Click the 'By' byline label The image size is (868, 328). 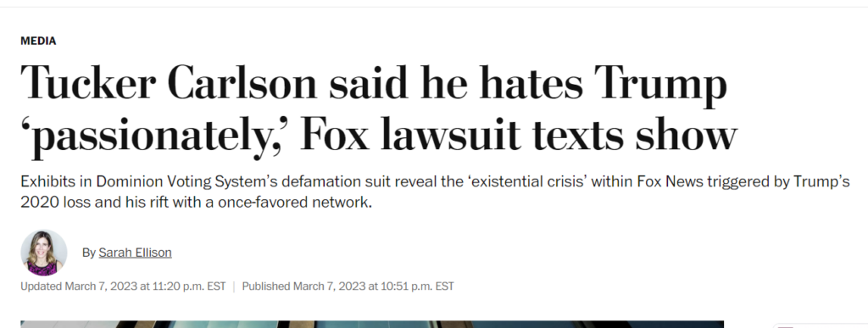tap(88, 253)
